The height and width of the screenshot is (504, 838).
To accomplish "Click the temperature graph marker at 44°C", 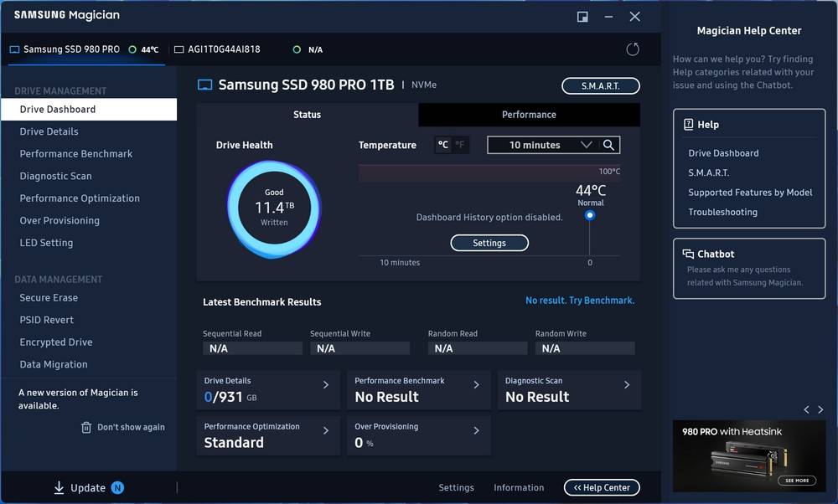I will click(590, 215).
